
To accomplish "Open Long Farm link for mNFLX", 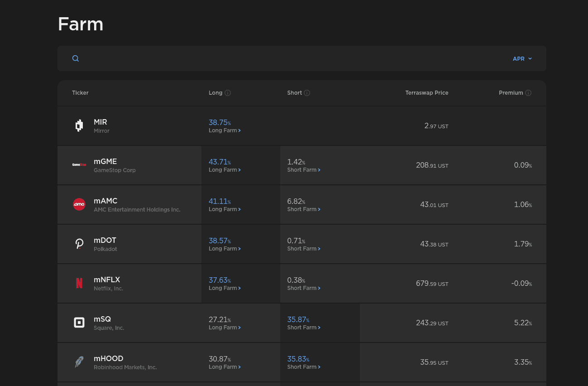I will pyautogui.click(x=225, y=288).
